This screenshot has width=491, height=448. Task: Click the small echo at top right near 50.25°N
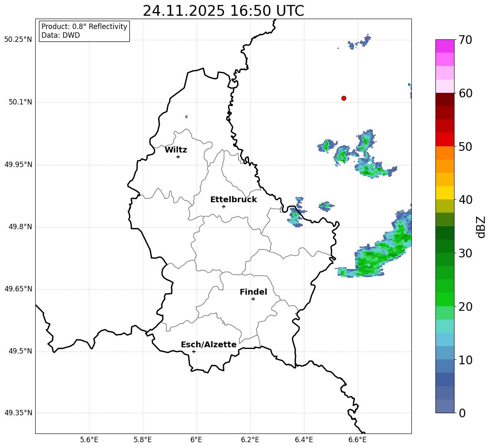[x=360, y=42]
